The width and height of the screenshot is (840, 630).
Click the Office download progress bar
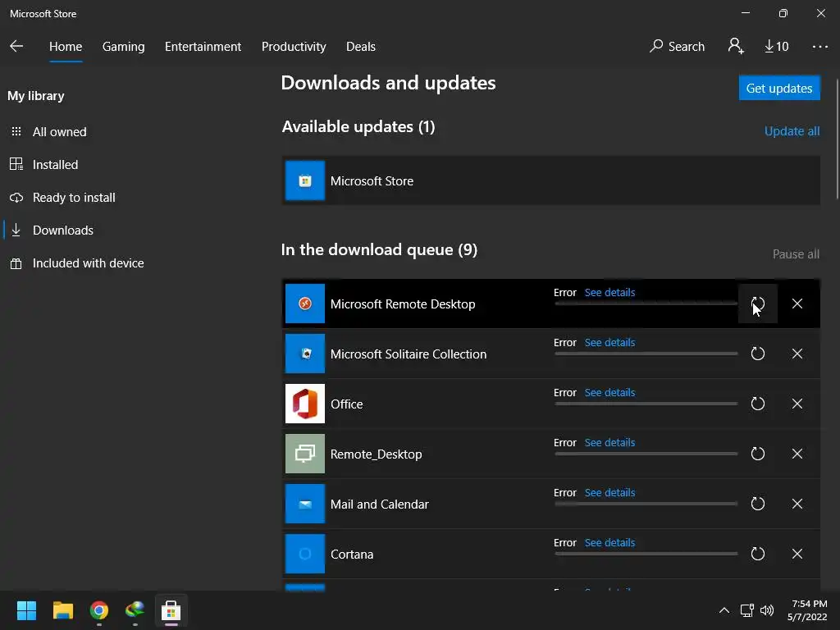[x=646, y=404]
